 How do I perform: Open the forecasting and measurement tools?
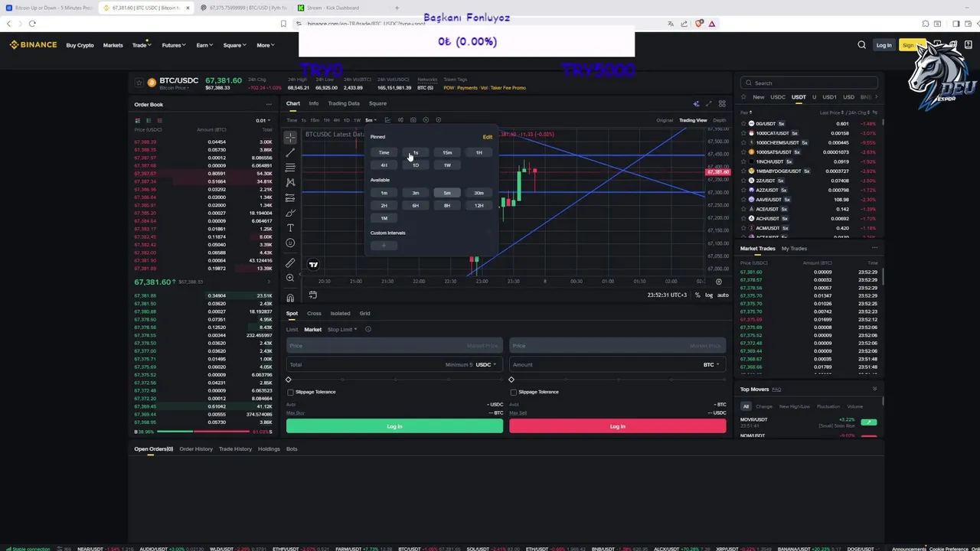click(290, 197)
